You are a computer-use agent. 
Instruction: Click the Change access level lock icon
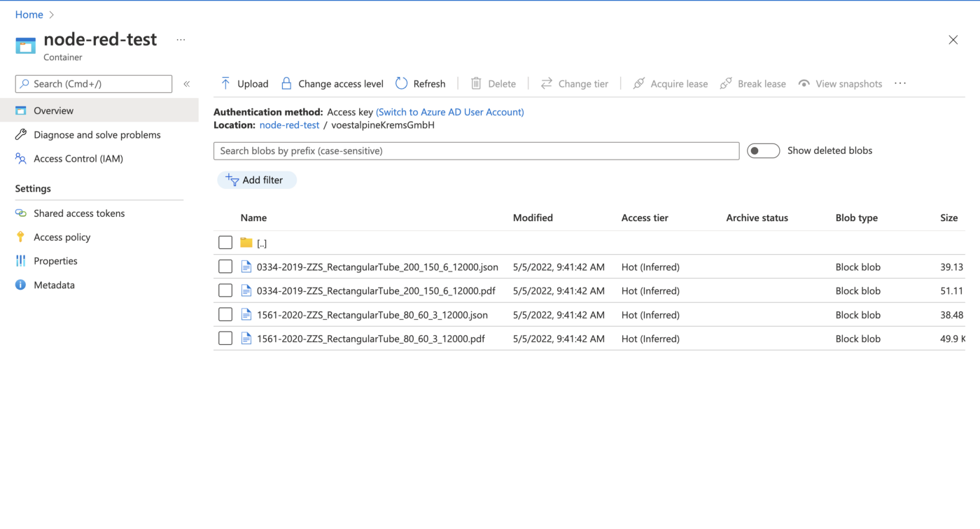(286, 83)
